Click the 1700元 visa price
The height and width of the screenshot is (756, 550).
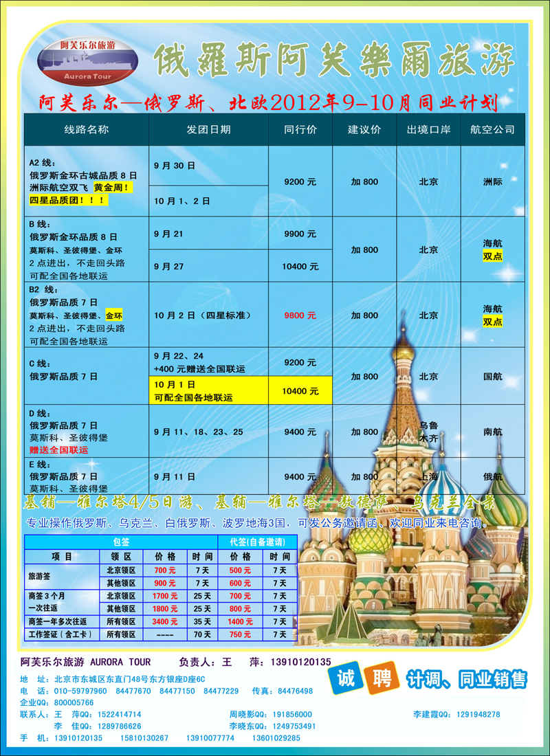click(x=164, y=596)
